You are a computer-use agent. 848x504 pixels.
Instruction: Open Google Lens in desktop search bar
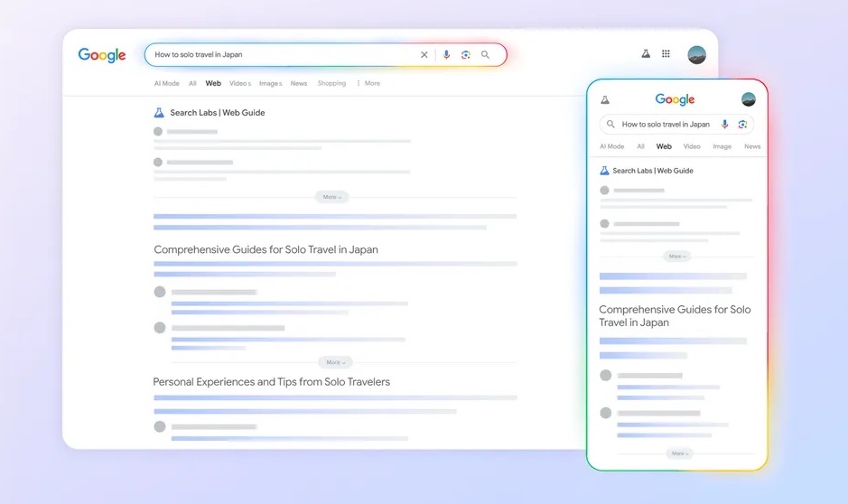point(465,55)
